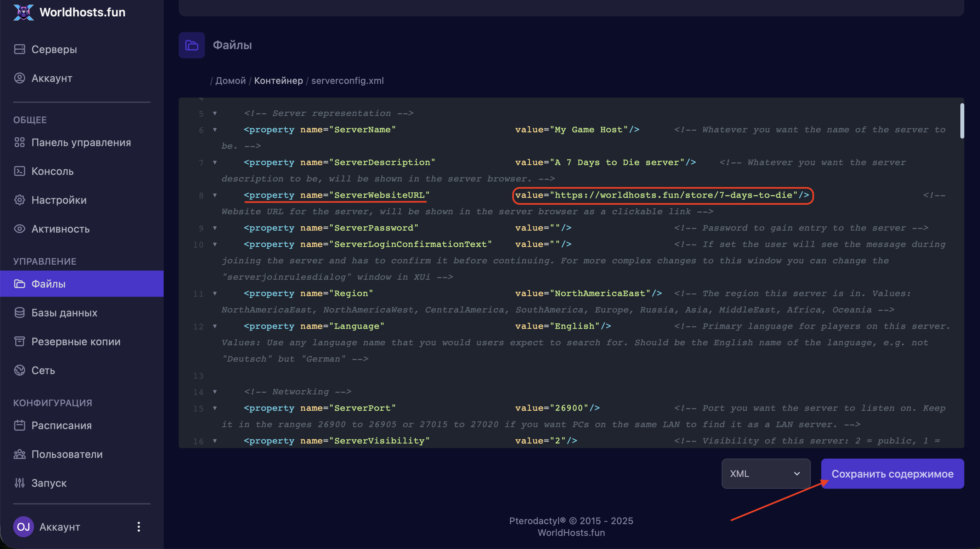980x549 pixels.
Task: Collapse the fold arrow on line 14
Action: [x=215, y=392]
